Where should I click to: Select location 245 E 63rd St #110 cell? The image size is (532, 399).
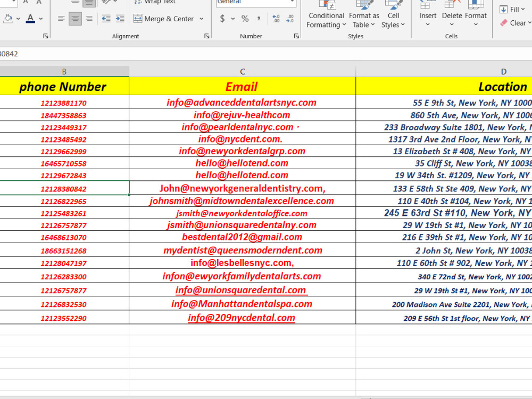[x=444, y=213]
